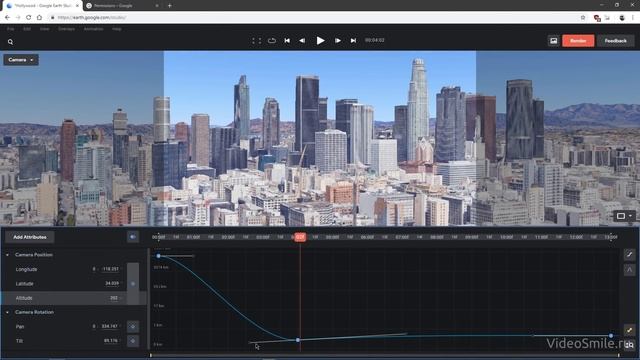Screen dimensions: 640x360
Task: Open the Help menu
Action: 117,29
